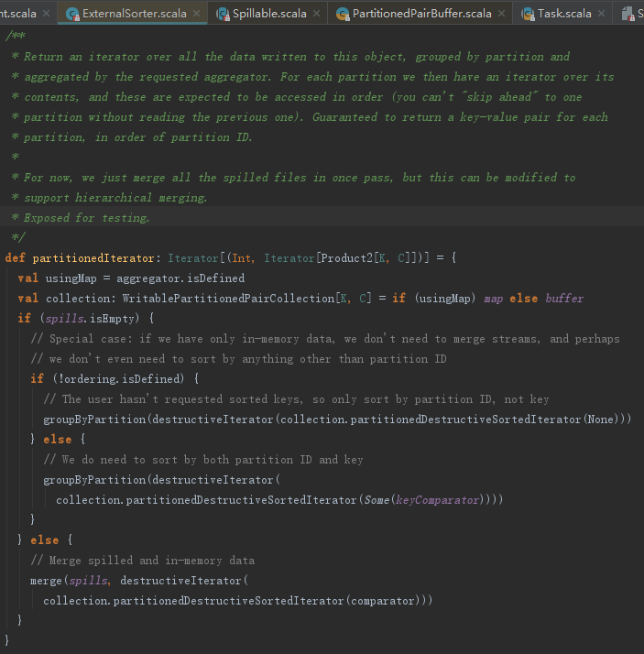The image size is (644, 654).
Task: Click 'Special case: if we have only' comment
Action: [x=325, y=339]
